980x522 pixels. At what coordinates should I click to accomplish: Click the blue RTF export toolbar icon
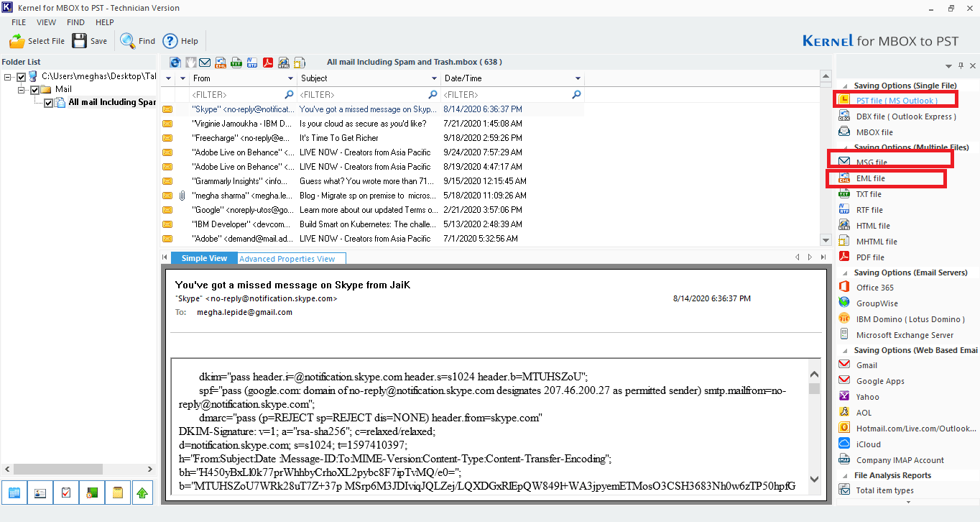click(x=252, y=63)
